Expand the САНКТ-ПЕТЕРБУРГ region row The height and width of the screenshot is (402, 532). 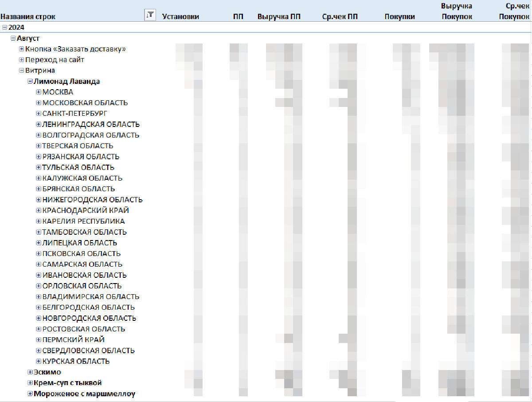(39, 114)
